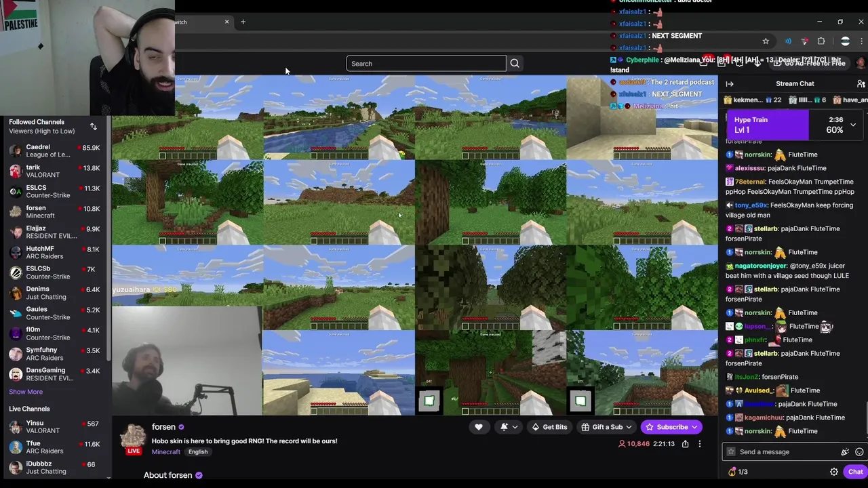Click the blue sound-wave extension icon
Viewport: 868px width, 488px height.
788,41
